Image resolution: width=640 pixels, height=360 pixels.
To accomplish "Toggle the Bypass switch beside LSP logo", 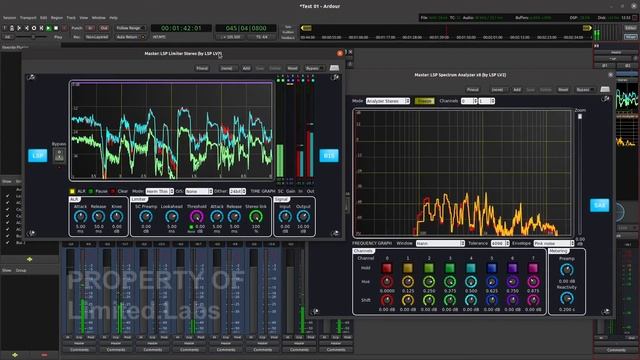I will (x=59, y=155).
